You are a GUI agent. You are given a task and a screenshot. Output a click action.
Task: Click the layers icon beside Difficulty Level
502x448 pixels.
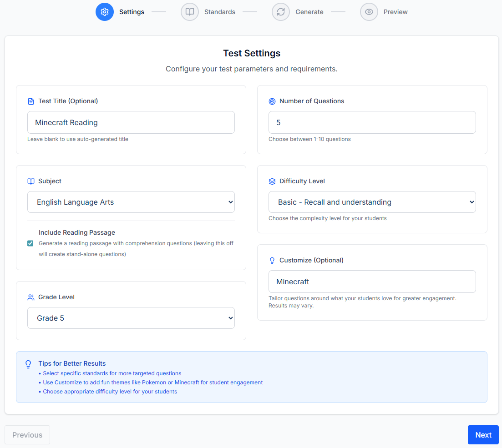point(272,181)
